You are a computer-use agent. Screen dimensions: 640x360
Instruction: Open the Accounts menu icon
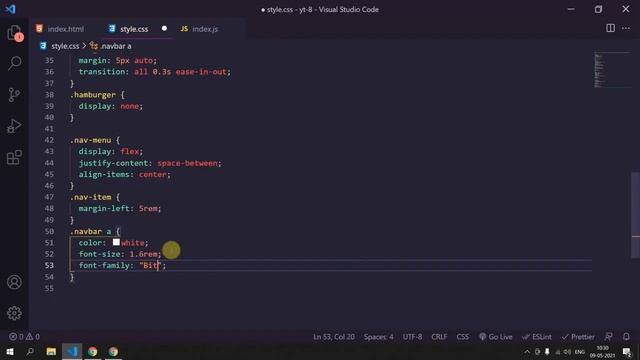[14, 282]
